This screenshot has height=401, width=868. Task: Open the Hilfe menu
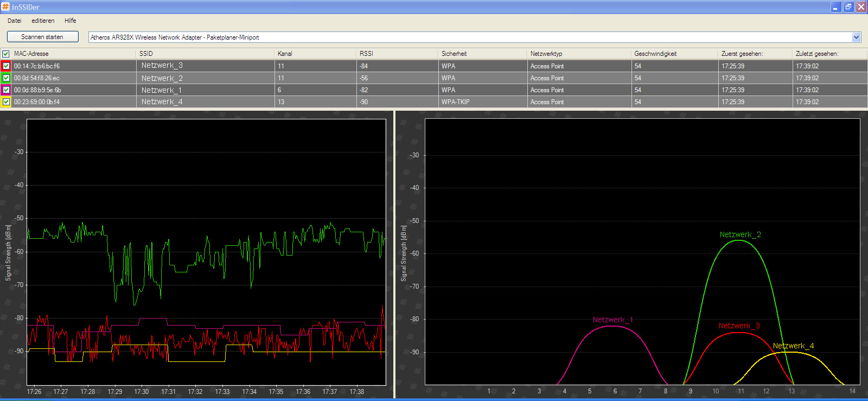[x=71, y=21]
